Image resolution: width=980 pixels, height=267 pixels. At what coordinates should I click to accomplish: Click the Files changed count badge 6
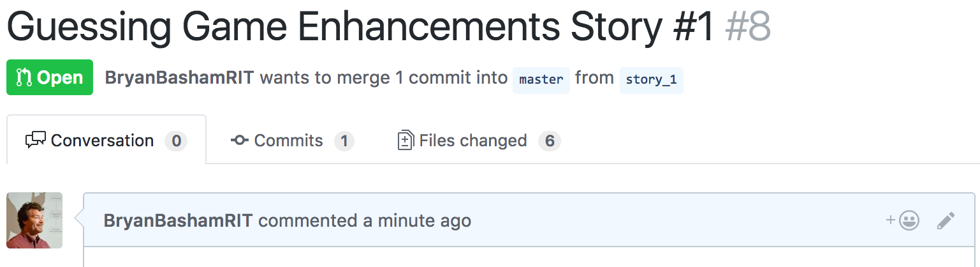coord(550,141)
